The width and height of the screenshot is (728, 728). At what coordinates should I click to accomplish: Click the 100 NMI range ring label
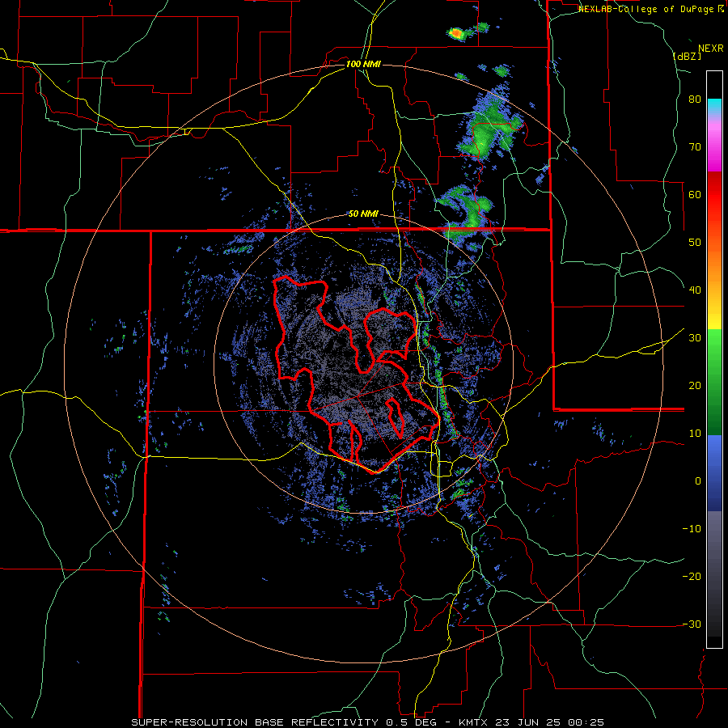[363, 64]
